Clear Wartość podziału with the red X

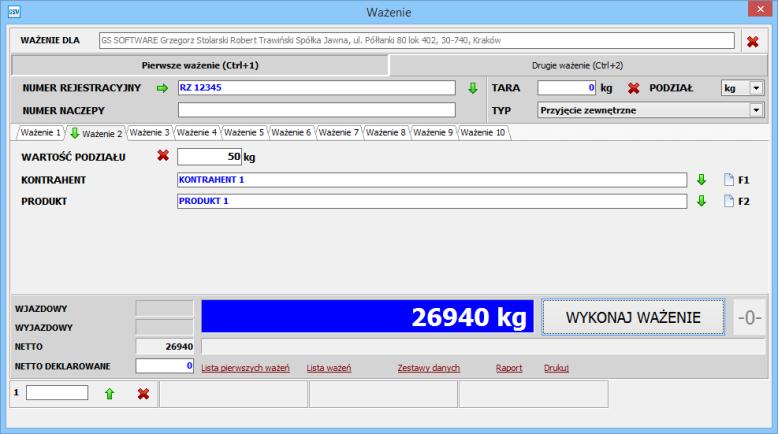pyautogui.click(x=163, y=156)
